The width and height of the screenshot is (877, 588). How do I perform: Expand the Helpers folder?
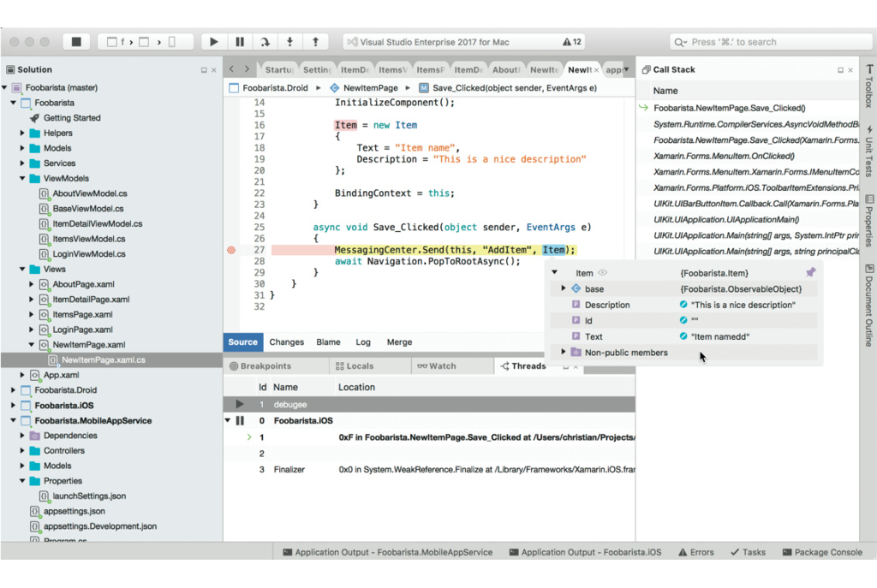(23, 134)
